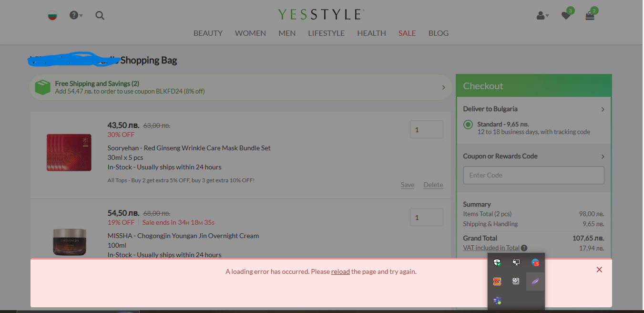Open the wishlist heart icon

pyautogui.click(x=566, y=16)
